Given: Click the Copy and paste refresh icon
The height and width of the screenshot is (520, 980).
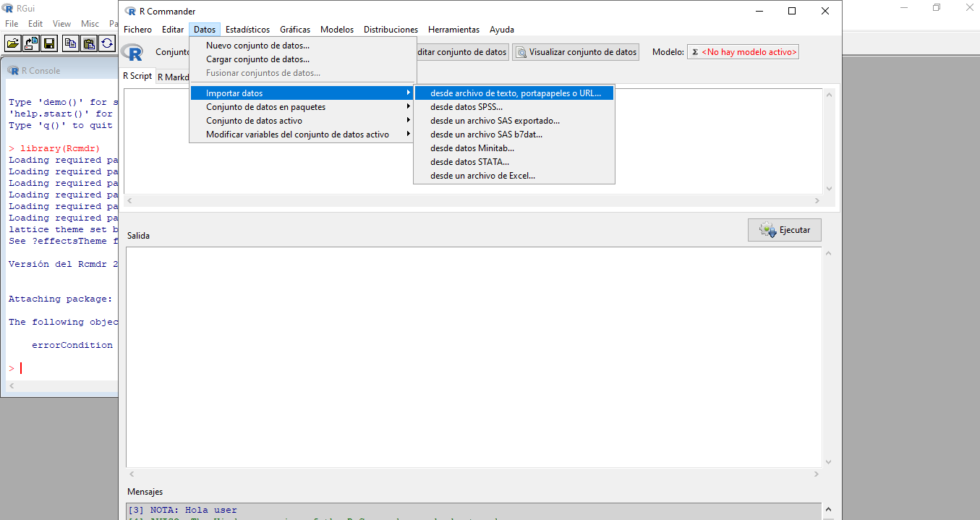Looking at the screenshot, I should click(107, 43).
